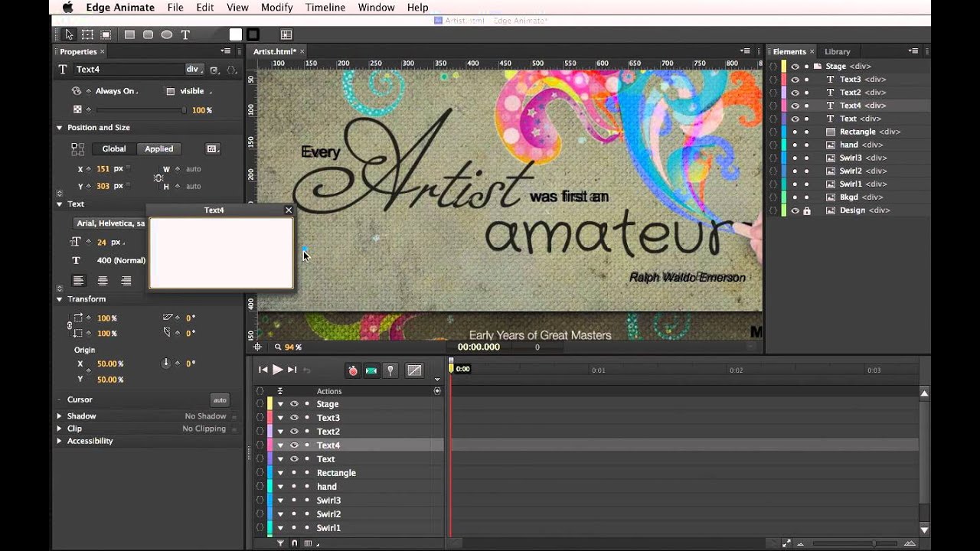The width and height of the screenshot is (980, 551).
Task: Select the Transform tool in toolbar
Action: 87,34
